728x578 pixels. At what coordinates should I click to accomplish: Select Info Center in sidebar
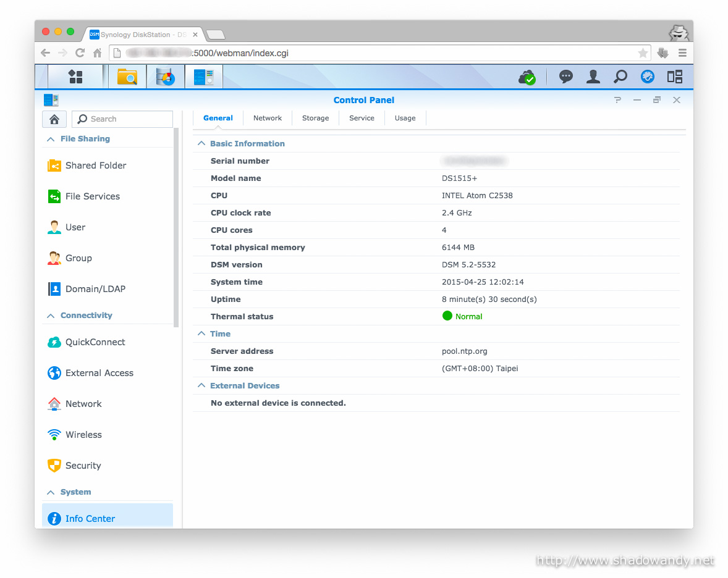(108, 516)
